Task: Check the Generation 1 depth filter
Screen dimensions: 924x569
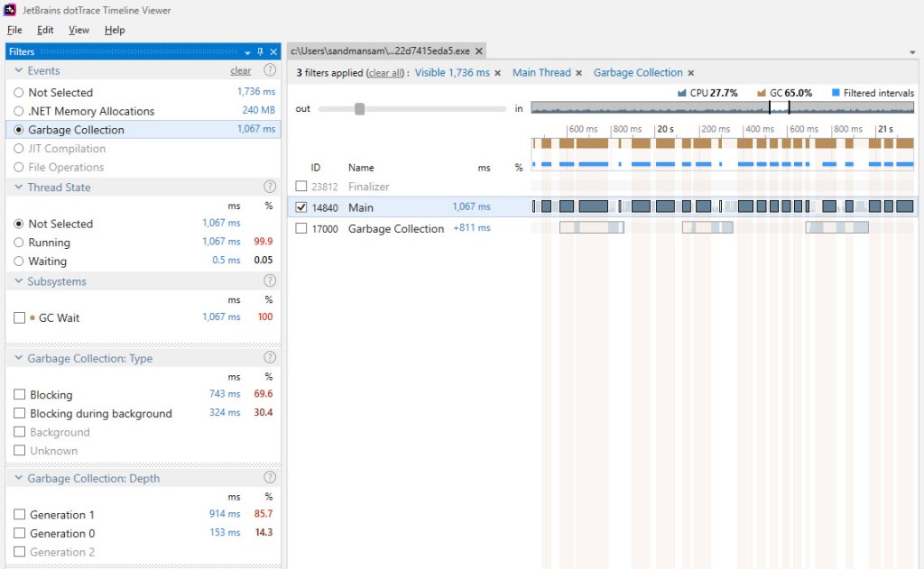Action: click(x=20, y=515)
